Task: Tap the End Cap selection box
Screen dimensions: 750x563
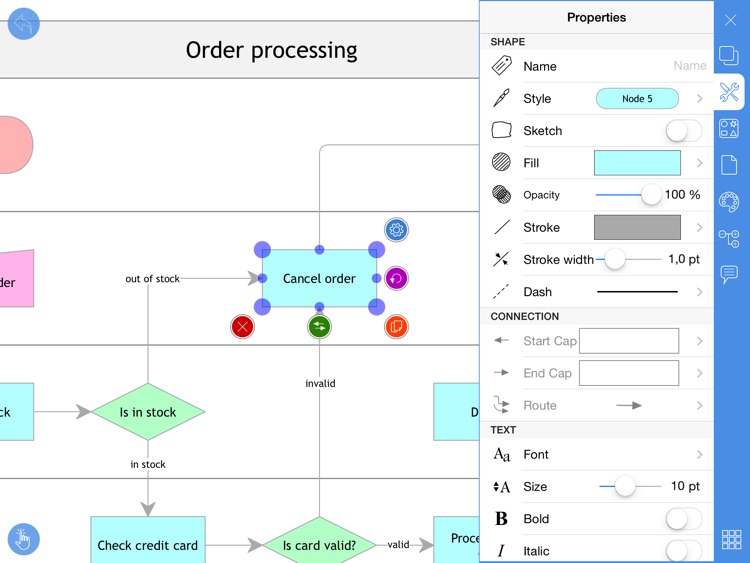Action: [x=629, y=373]
